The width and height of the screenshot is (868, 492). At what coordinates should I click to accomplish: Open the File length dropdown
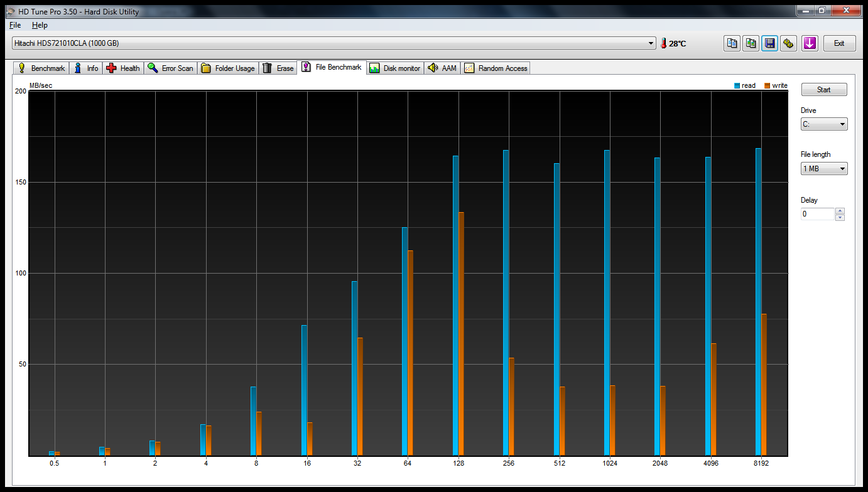(x=824, y=168)
